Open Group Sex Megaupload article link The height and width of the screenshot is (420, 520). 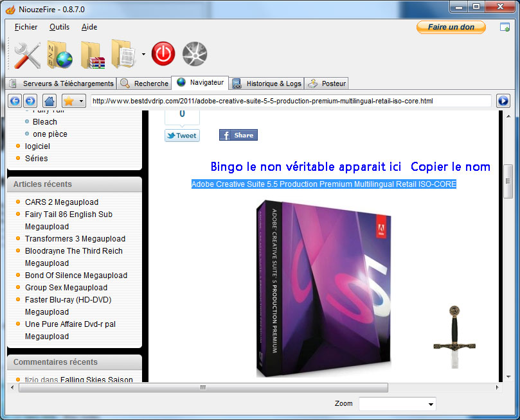pyautogui.click(x=66, y=288)
